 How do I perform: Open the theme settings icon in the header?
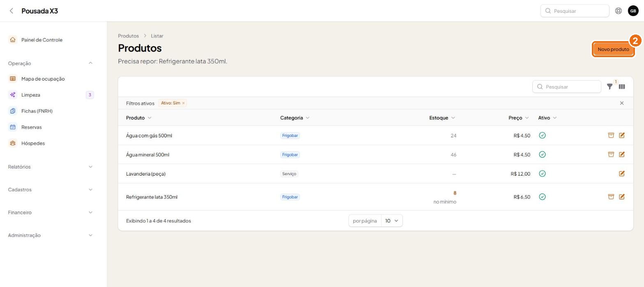[618, 11]
